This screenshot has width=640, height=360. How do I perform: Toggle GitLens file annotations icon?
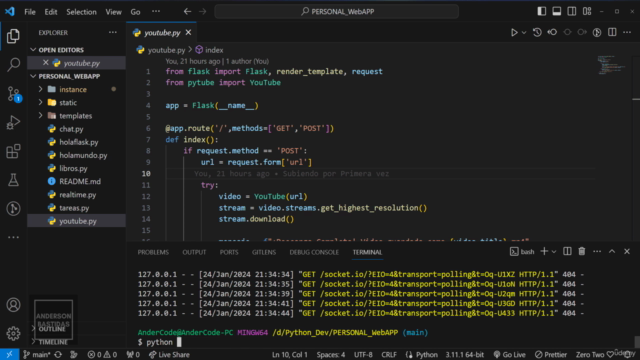pyautogui.click(x=597, y=32)
